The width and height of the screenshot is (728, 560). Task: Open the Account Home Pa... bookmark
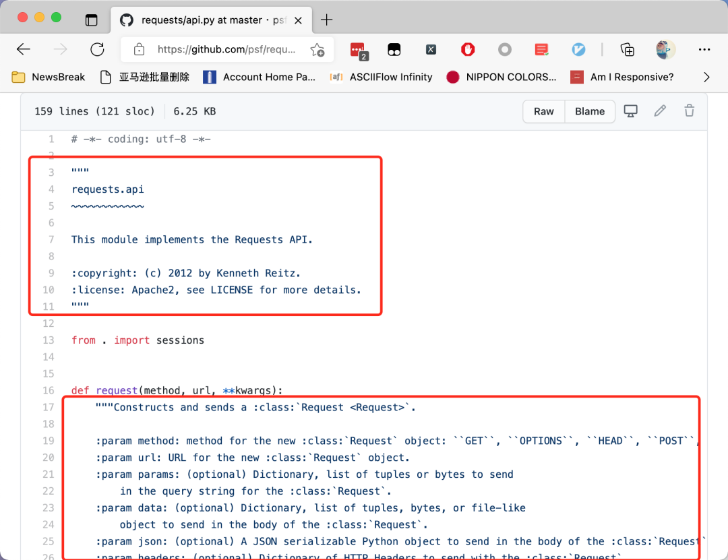tap(260, 77)
